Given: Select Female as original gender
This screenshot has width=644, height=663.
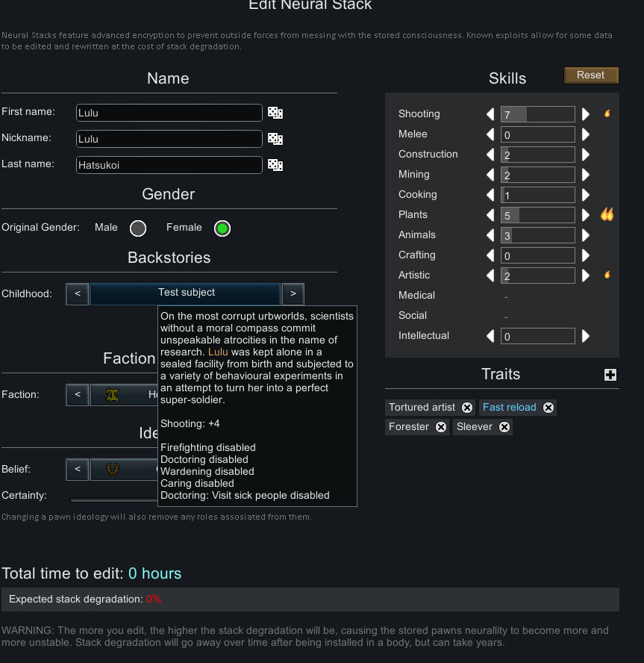Looking at the screenshot, I should pos(222,228).
